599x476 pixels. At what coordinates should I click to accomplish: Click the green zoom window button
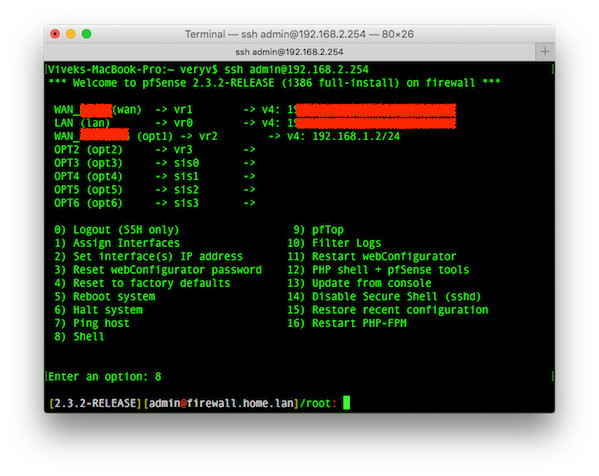(87, 34)
